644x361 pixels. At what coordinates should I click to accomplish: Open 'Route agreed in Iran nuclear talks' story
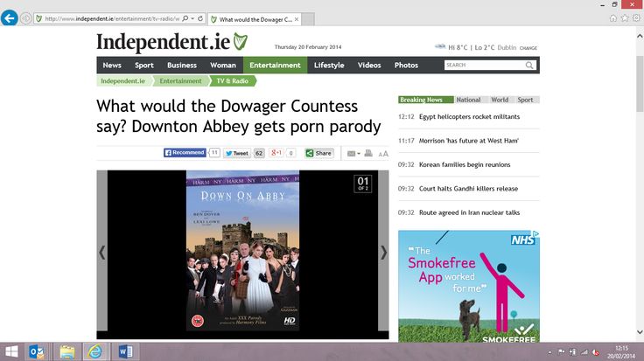pos(470,212)
